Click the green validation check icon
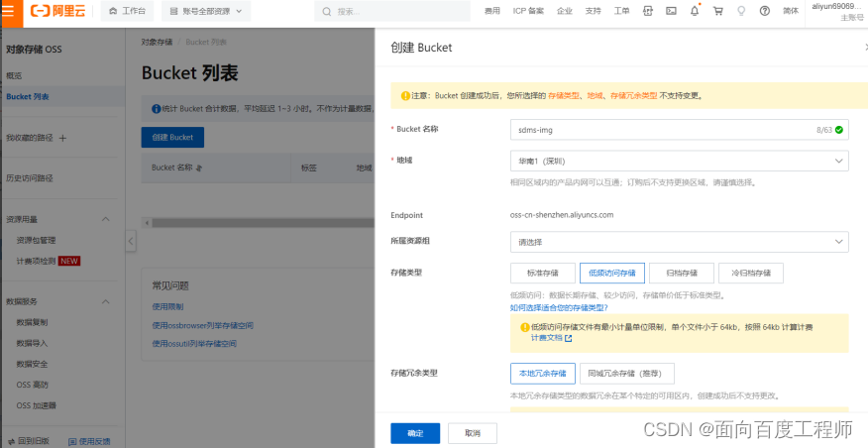 838,130
